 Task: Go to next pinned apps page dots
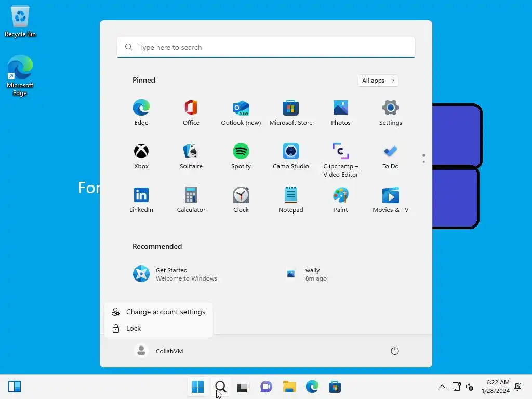pyautogui.click(x=424, y=158)
